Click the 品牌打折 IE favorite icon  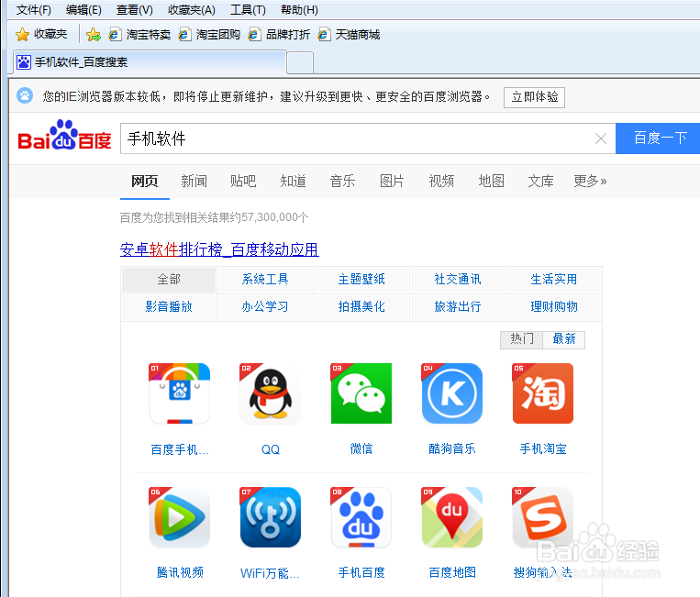tap(254, 34)
